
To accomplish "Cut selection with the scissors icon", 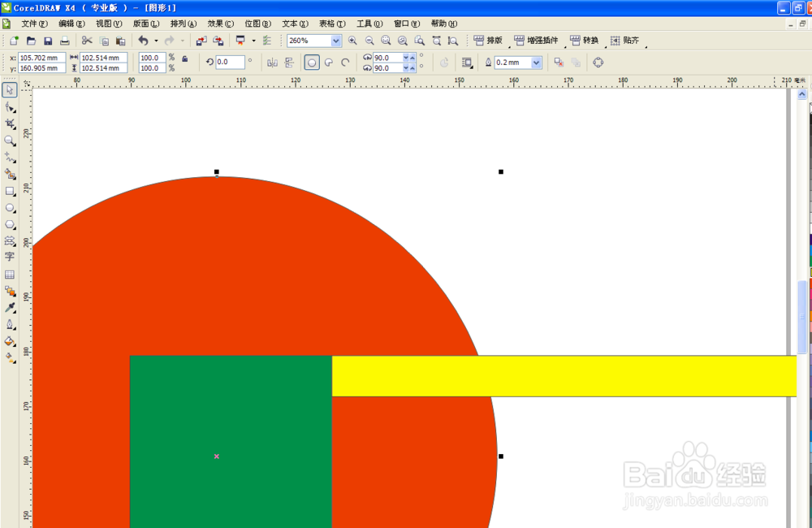I will 87,41.
